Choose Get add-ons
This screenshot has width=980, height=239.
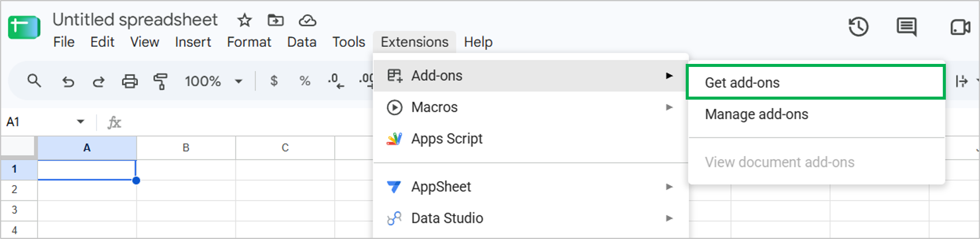coord(815,82)
